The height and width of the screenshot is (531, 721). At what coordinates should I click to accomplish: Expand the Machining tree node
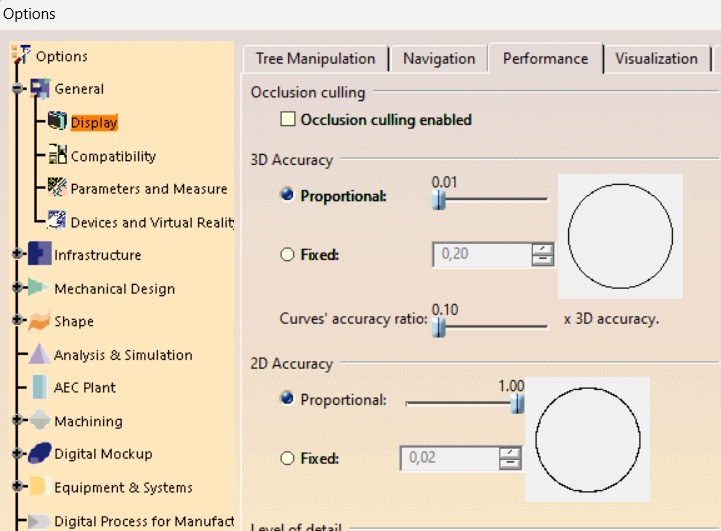pos(17,421)
